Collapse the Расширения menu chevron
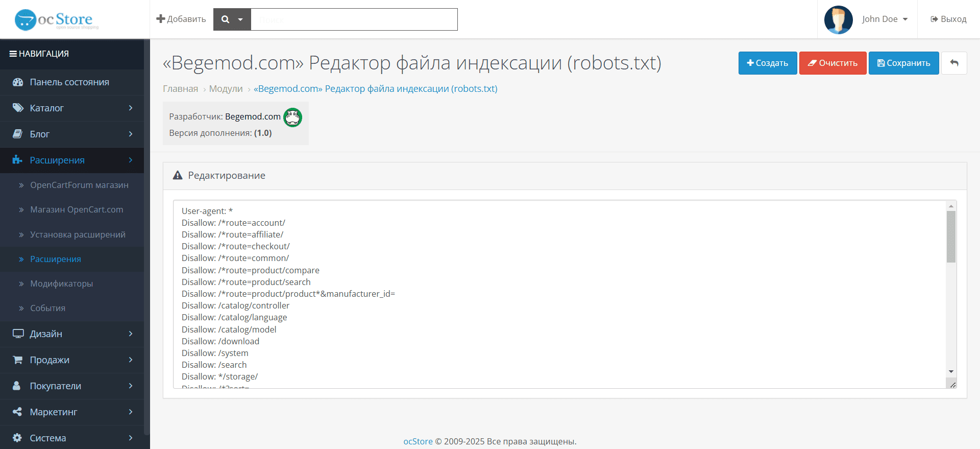This screenshot has width=980, height=449. coord(131,160)
